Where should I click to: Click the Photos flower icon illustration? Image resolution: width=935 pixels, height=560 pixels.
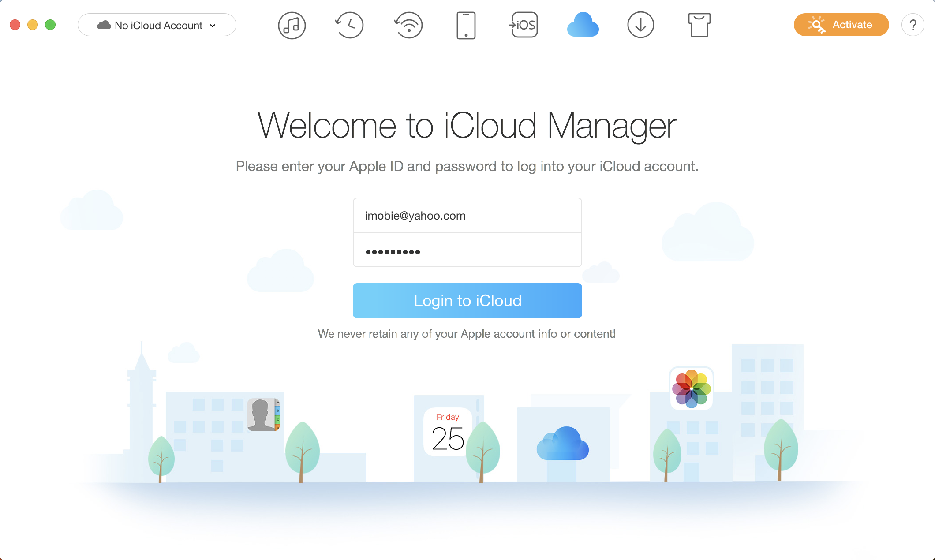[x=691, y=388]
